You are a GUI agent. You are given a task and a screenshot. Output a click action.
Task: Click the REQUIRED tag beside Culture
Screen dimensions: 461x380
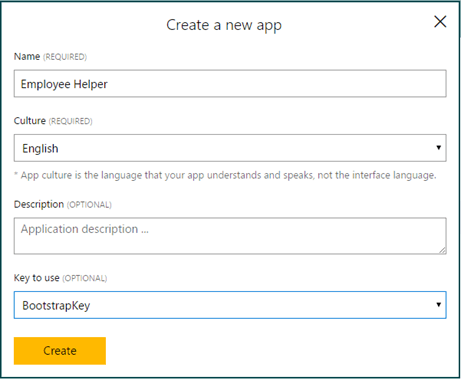pos(71,121)
